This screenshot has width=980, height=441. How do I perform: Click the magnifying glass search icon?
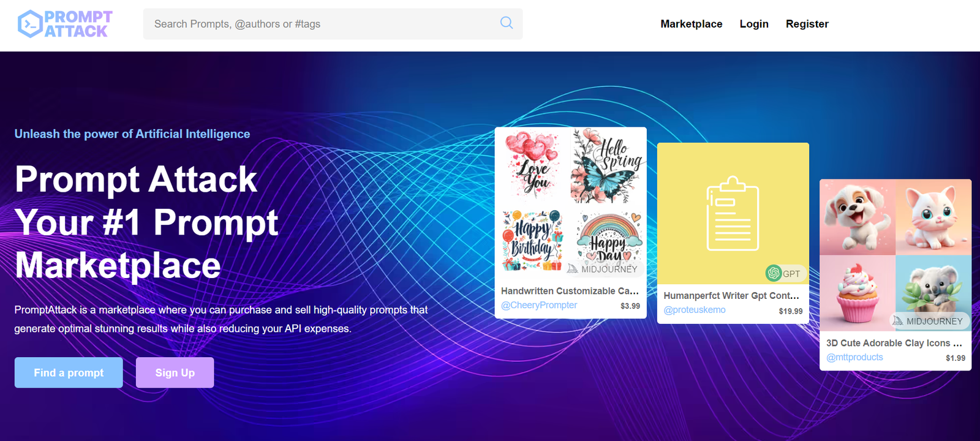[x=506, y=23]
